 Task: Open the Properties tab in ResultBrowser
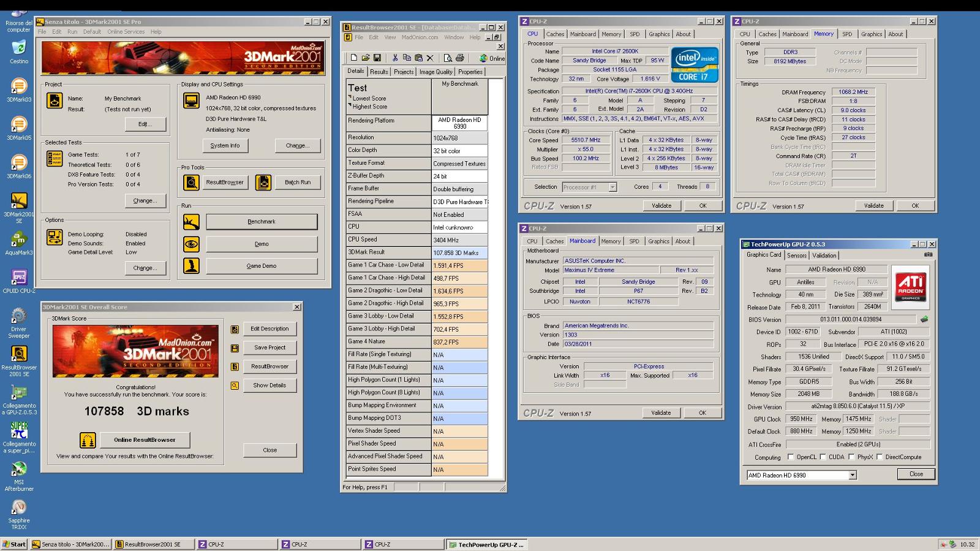(470, 72)
